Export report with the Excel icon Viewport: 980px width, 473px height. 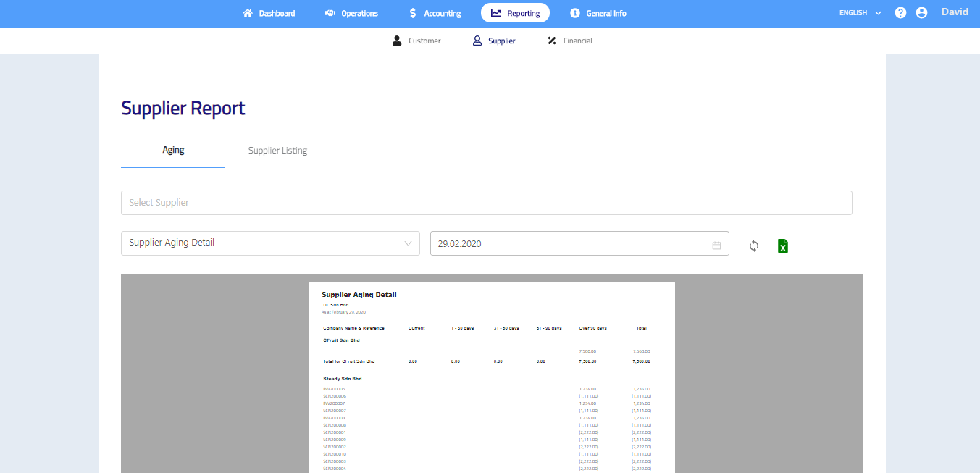click(x=782, y=246)
